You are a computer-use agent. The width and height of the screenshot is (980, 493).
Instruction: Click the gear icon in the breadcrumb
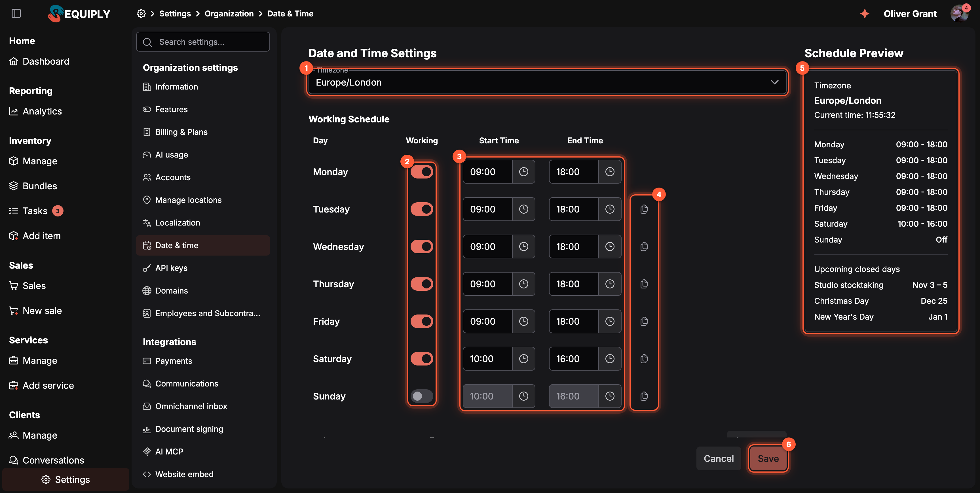(x=141, y=14)
